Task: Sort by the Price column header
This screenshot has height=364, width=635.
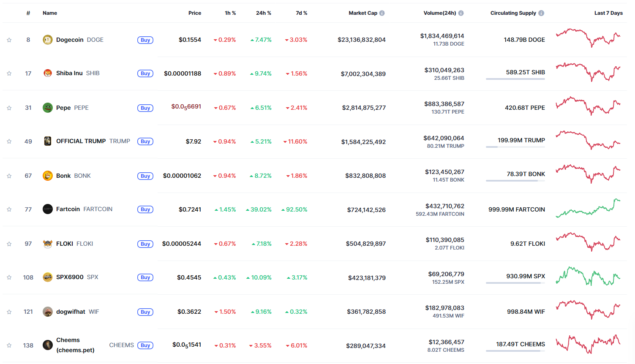Action: (x=195, y=13)
